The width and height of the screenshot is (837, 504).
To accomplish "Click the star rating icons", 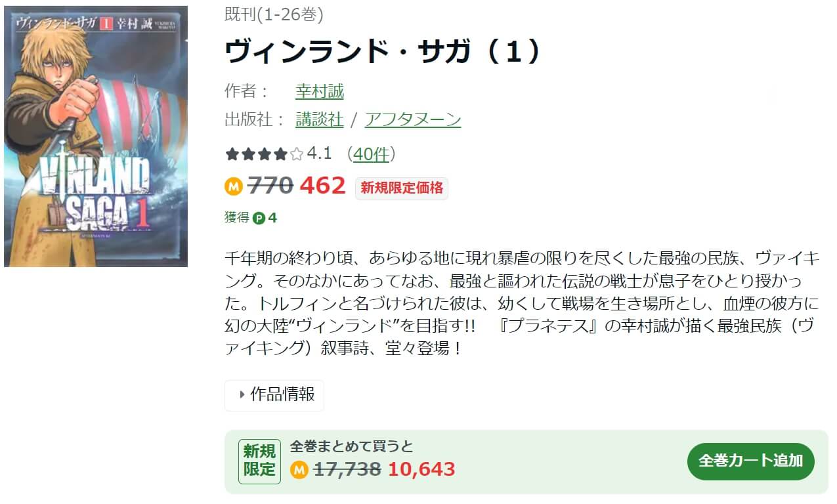I will [265, 155].
